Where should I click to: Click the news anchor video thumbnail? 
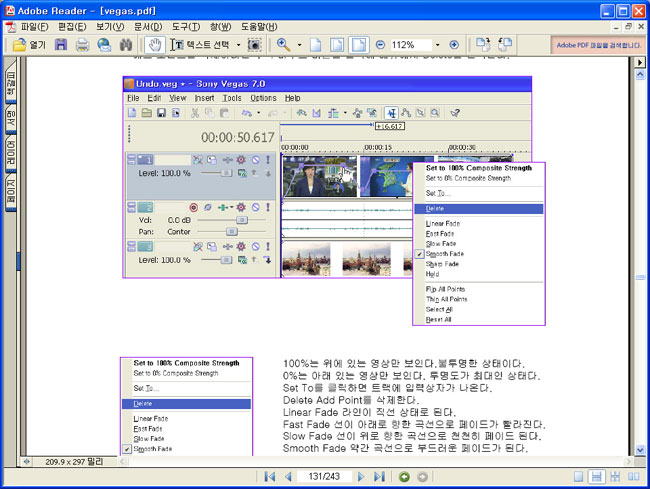tap(320, 177)
